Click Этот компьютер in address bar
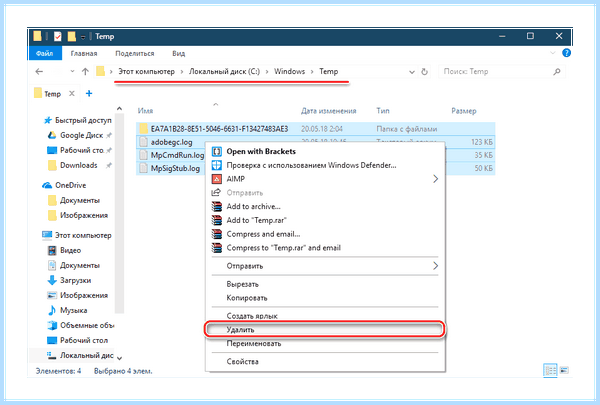The width and height of the screenshot is (600, 405). pos(146,72)
